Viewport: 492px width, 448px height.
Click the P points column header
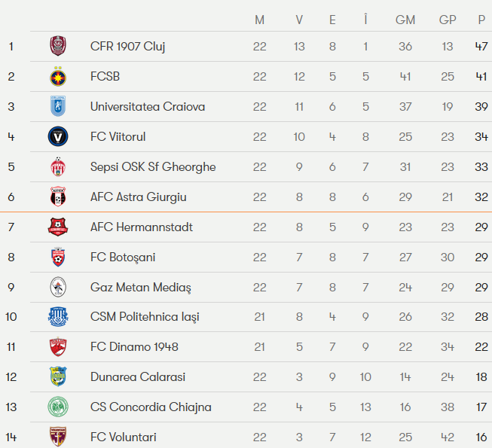click(x=481, y=20)
